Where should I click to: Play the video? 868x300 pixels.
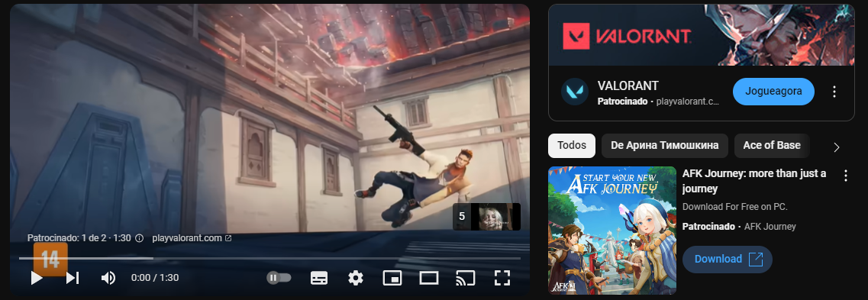(x=37, y=277)
